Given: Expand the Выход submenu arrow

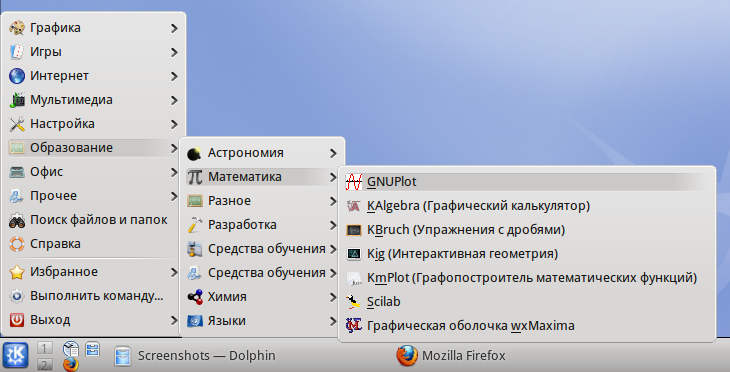Looking at the screenshot, I should (174, 320).
